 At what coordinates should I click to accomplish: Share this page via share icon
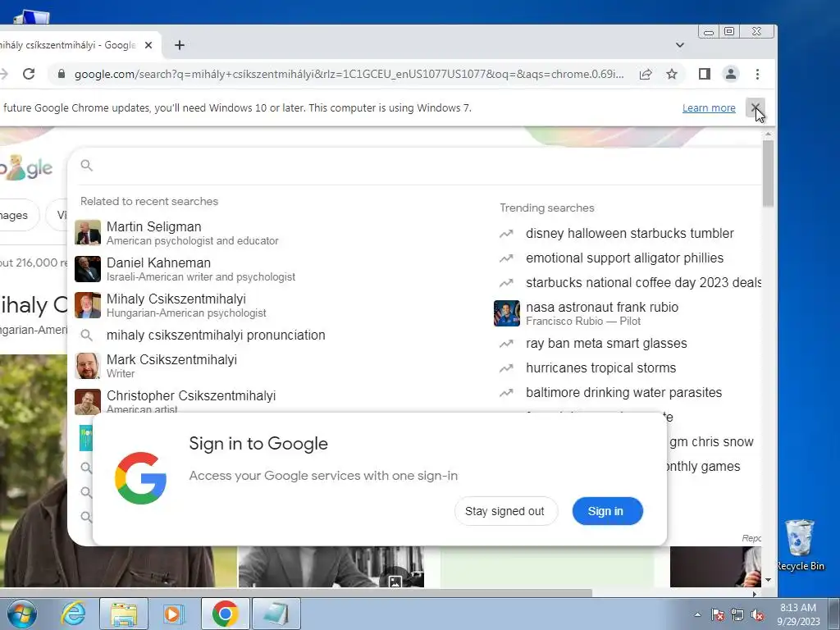646,74
